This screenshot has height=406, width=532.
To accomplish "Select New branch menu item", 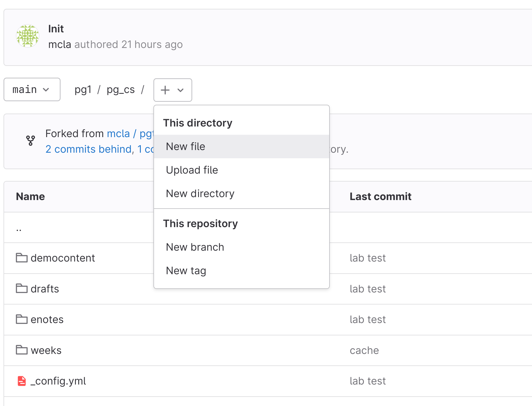I will [x=241, y=247].
